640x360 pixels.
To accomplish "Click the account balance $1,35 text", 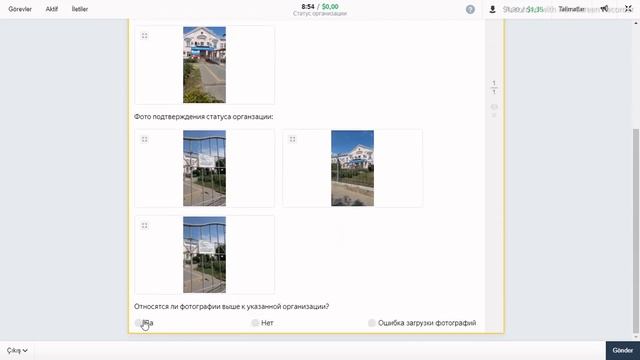I will pos(535,9).
